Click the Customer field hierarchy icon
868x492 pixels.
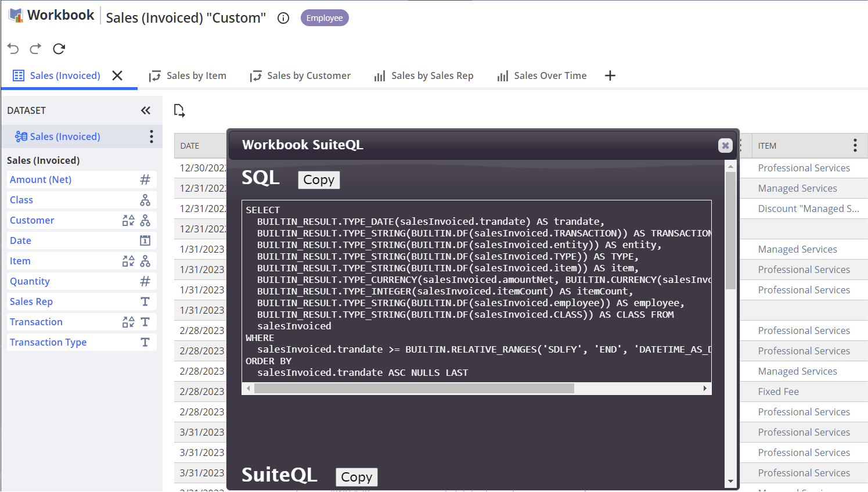[x=145, y=220]
